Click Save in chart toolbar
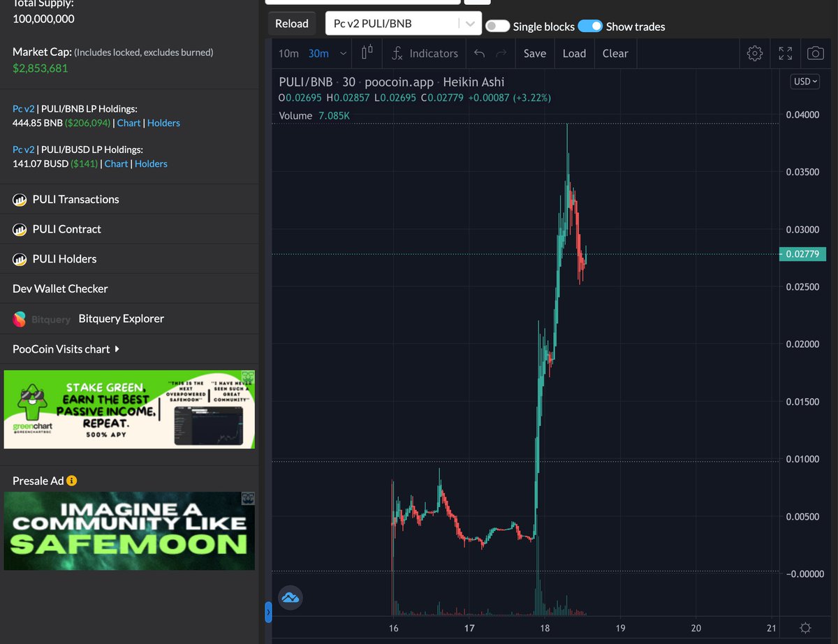Viewport: 838px width, 644px height. pyautogui.click(x=535, y=53)
